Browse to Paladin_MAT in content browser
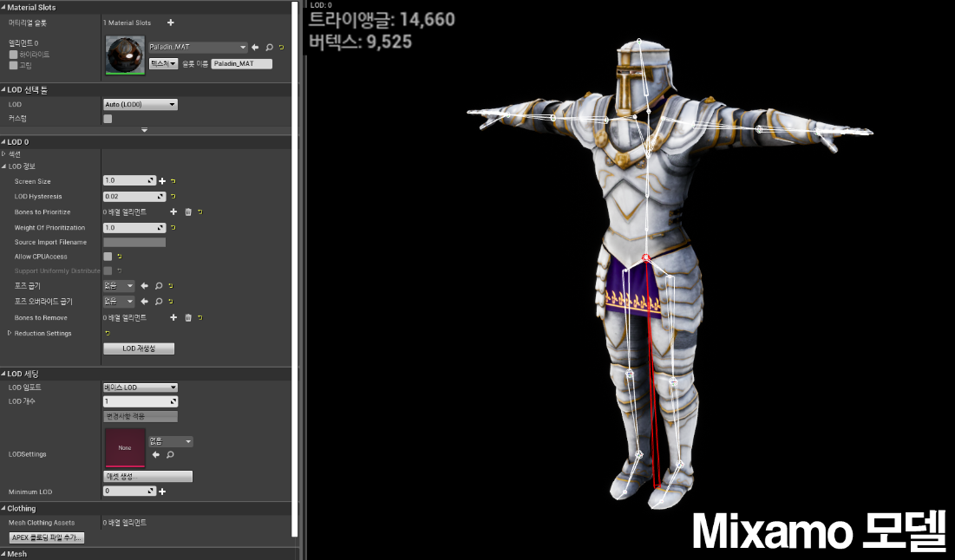Viewport: 955px width, 560px height. [x=269, y=47]
